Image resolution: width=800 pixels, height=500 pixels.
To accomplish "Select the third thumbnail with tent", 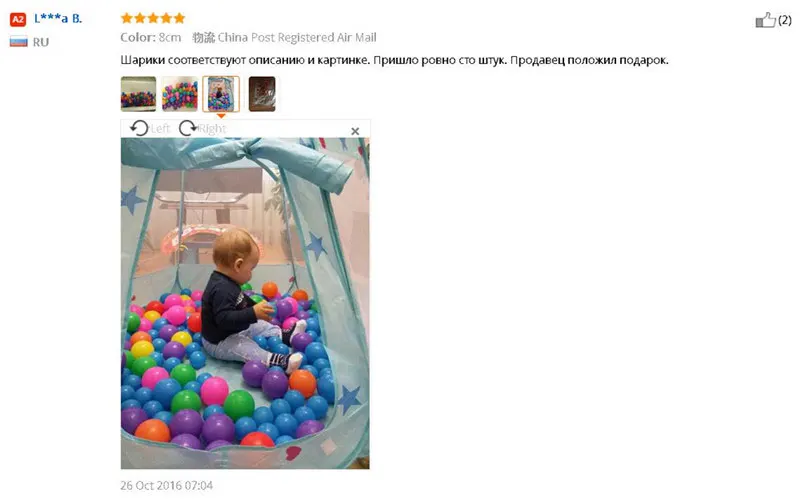I will point(221,94).
